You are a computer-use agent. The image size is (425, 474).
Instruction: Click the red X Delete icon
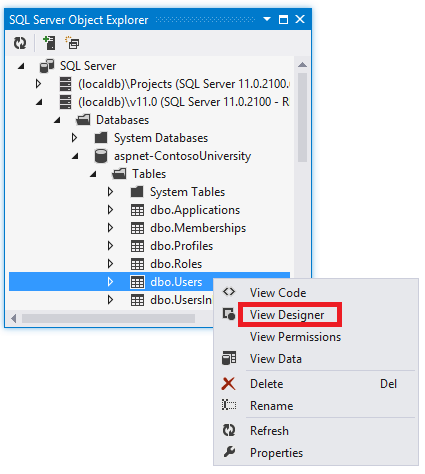[x=229, y=384]
